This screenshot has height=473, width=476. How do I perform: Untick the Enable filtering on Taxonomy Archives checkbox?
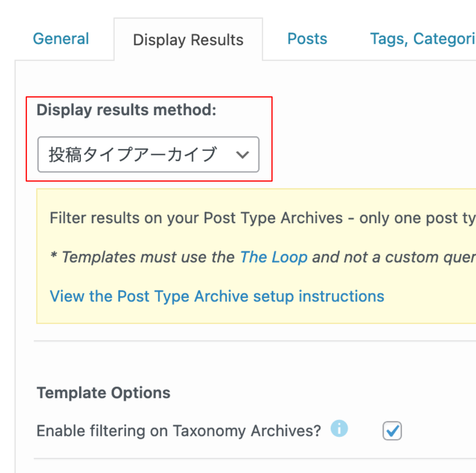coord(392,431)
